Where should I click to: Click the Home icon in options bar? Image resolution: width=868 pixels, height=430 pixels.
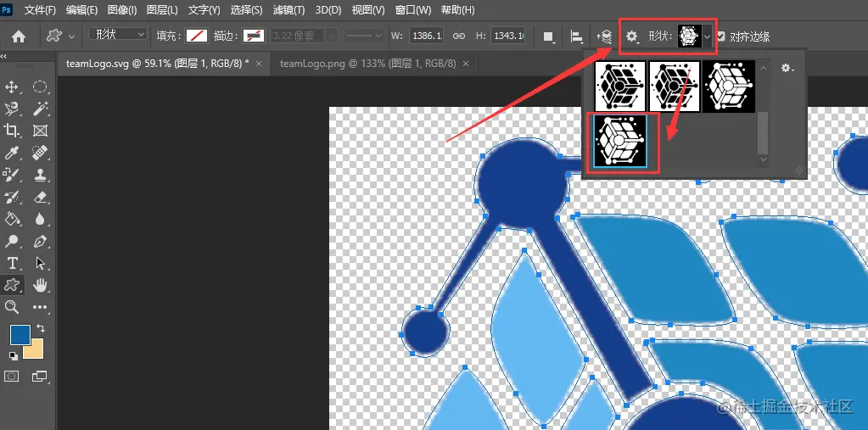click(19, 36)
